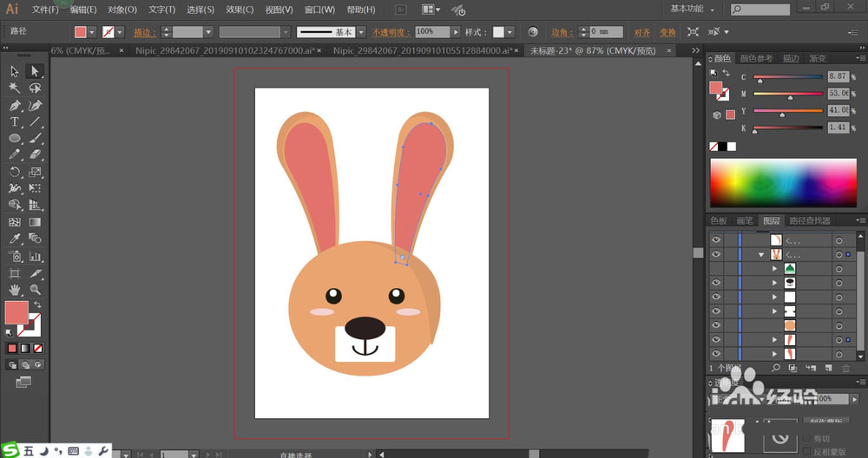Screen dimensions: 868x458
Task: Hide the topmost ear sublayer
Action: 716,240
